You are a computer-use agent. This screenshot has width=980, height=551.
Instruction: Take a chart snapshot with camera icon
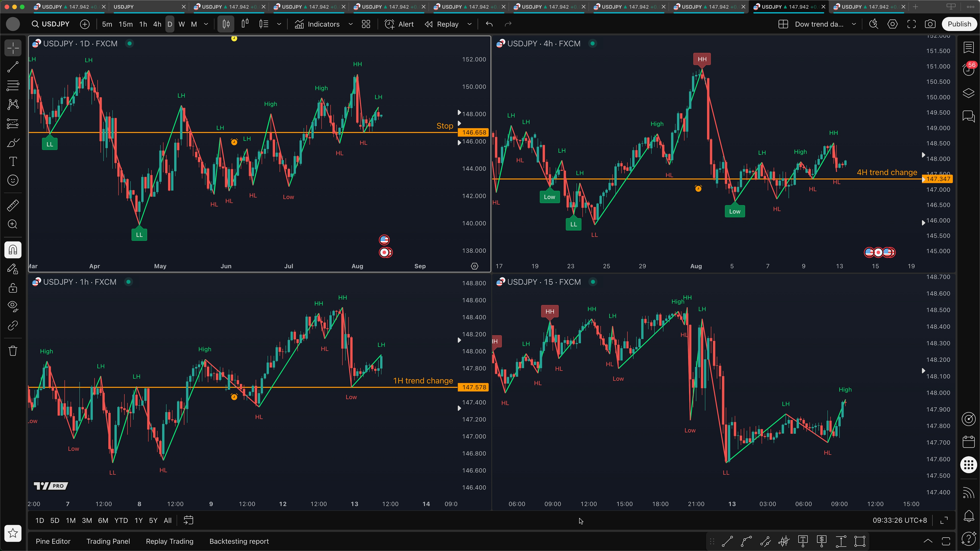930,24
